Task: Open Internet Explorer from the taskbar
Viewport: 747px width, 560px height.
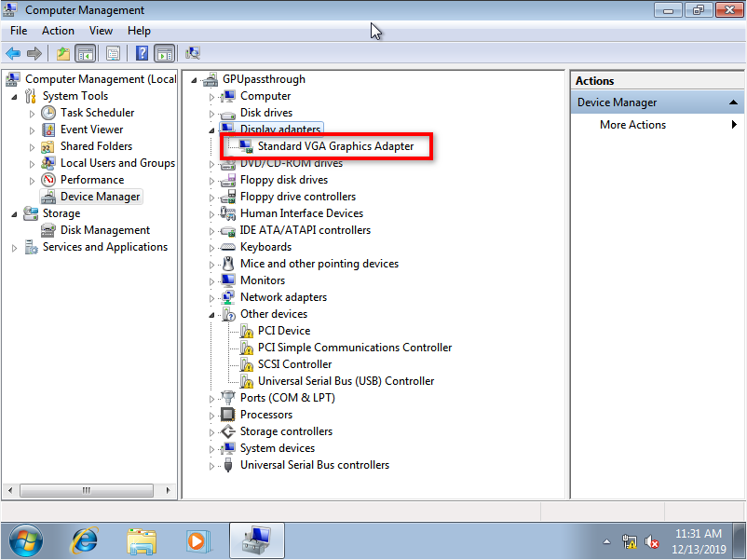Action: [x=85, y=540]
